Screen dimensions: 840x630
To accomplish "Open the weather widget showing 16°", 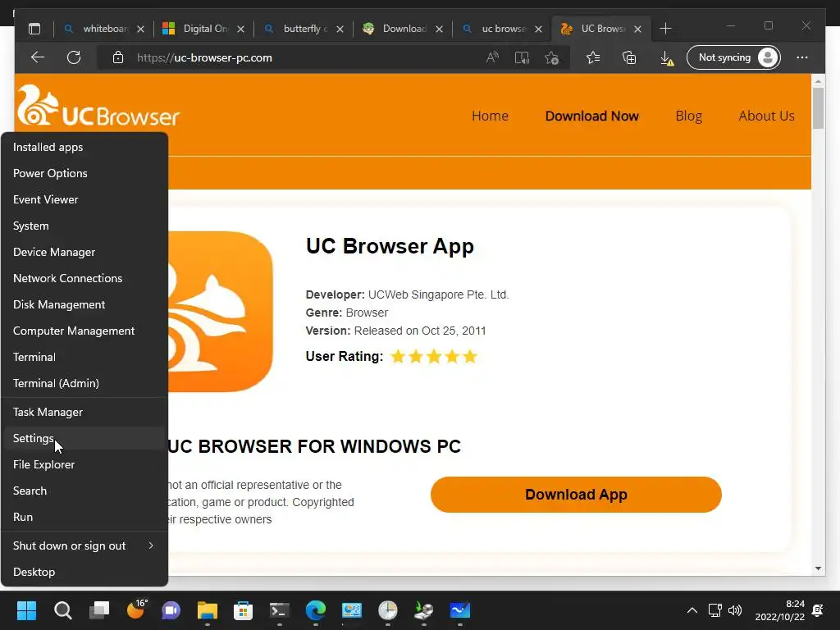I will click(x=137, y=609).
